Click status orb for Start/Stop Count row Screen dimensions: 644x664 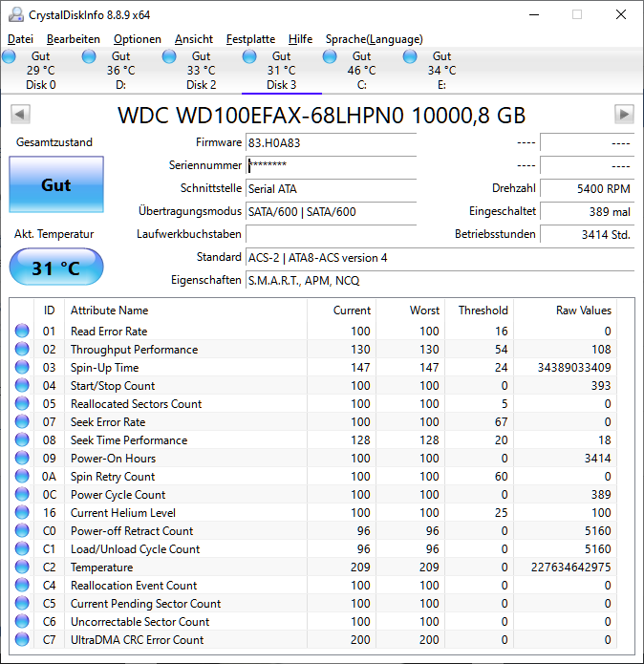click(x=22, y=385)
